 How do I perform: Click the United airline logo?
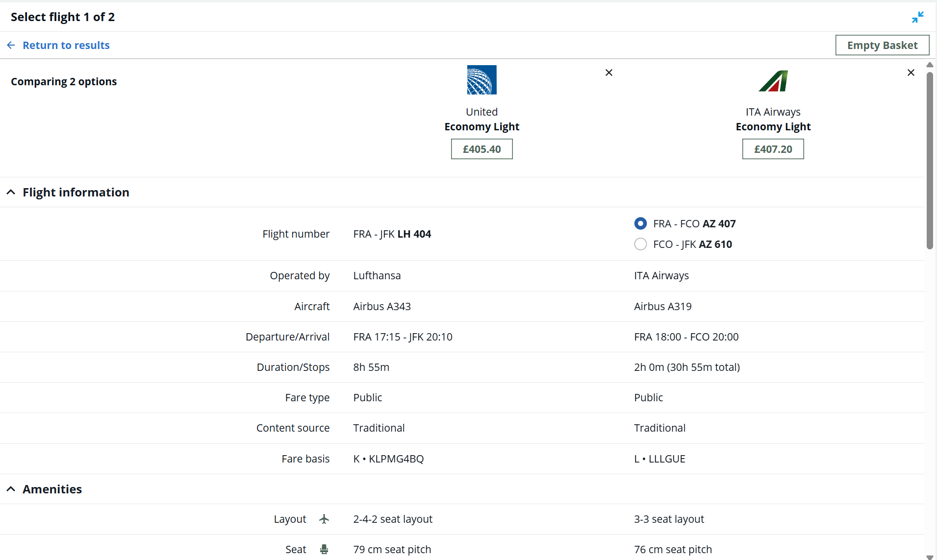(481, 80)
